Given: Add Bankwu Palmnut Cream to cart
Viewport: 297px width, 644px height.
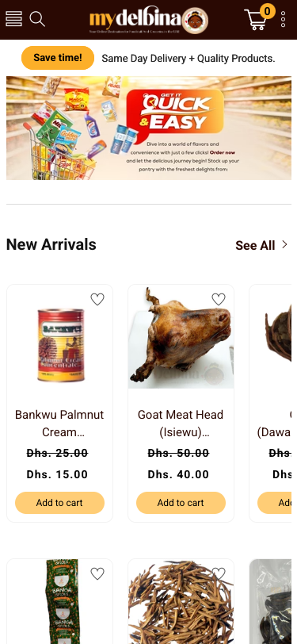Looking at the screenshot, I should click(x=60, y=503).
